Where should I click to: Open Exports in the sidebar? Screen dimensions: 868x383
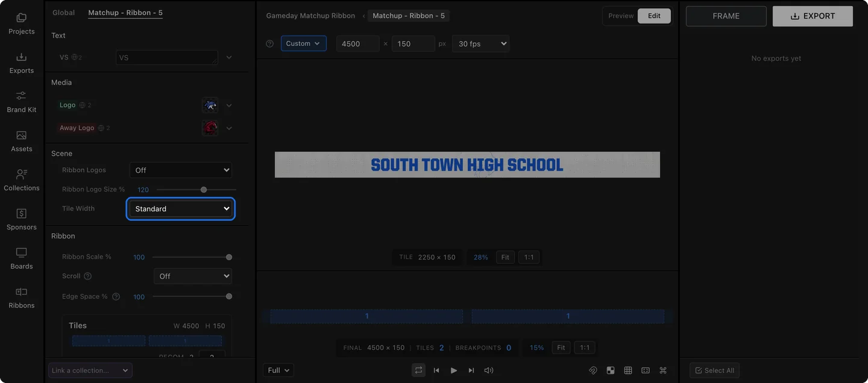pos(22,63)
